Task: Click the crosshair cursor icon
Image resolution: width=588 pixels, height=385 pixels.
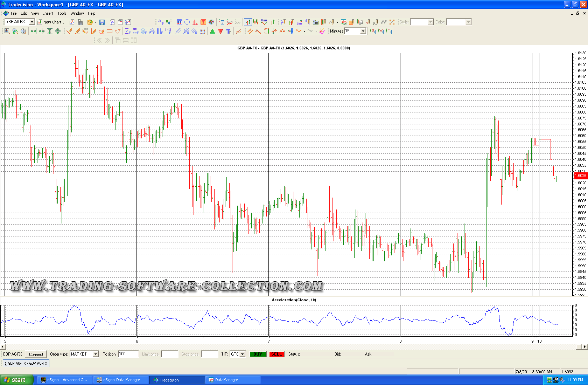Action: (187, 22)
